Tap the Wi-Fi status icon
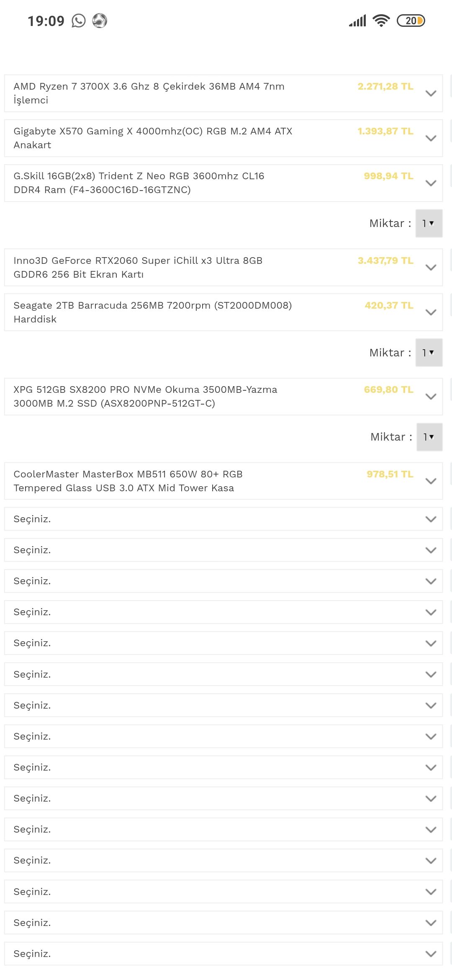Viewport: 452px width, 980px height. click(x=381, y=21)
